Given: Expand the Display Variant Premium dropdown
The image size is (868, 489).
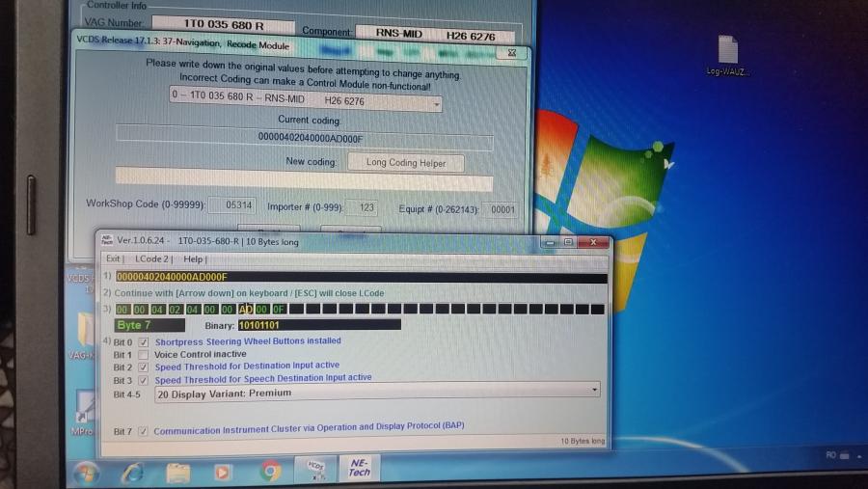Looking at the screenshot, I should tap(594, 391).
